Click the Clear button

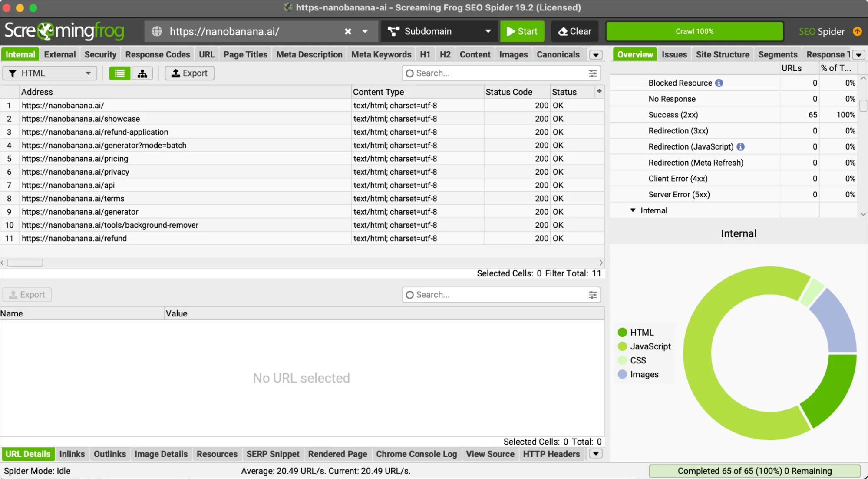574,31
